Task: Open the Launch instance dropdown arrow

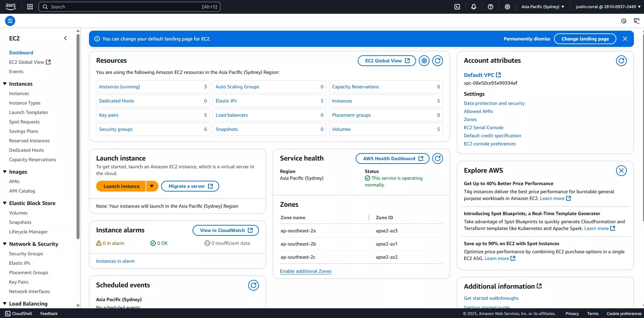Action: click(152, 186)
